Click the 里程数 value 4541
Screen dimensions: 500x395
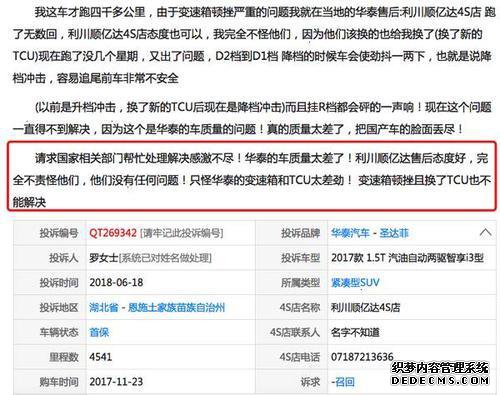100,357
